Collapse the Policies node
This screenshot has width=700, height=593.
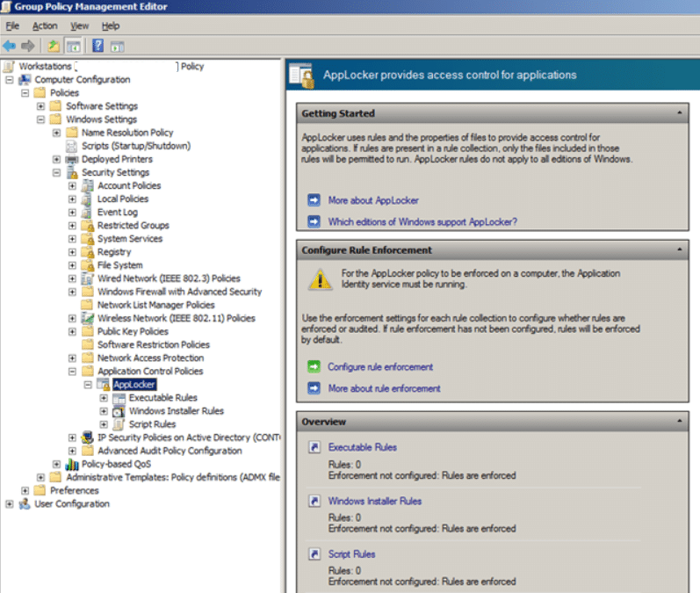point(25,93)
